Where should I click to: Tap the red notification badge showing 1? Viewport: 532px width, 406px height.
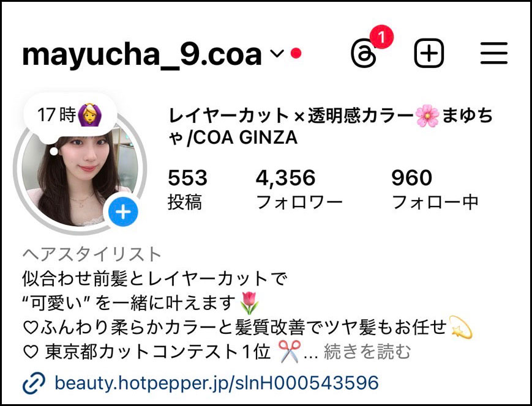pyautogui.click(x=381, y=37)
